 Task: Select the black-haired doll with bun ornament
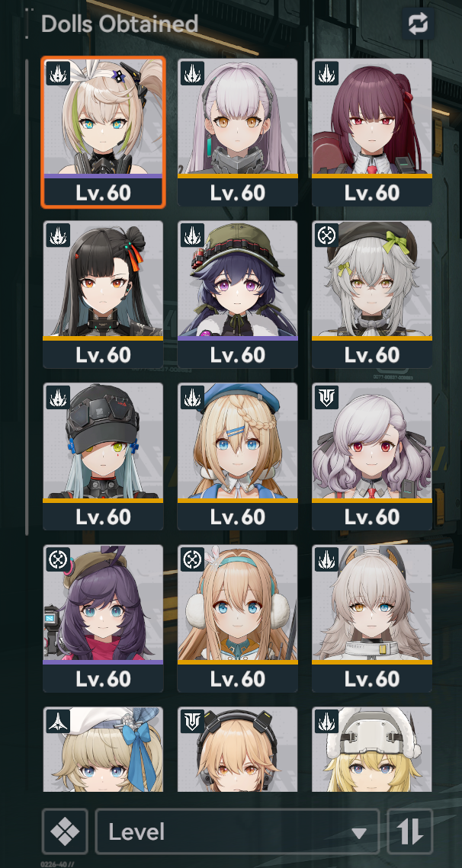tap(103, 294)
